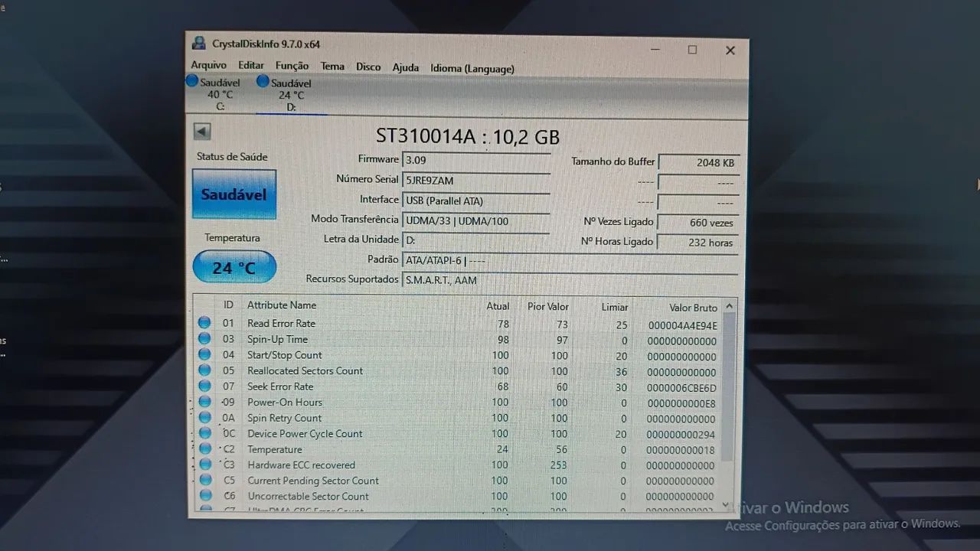980x551 pixels.
Task: Click raw value 000000000294
Action: pos(681,435)
